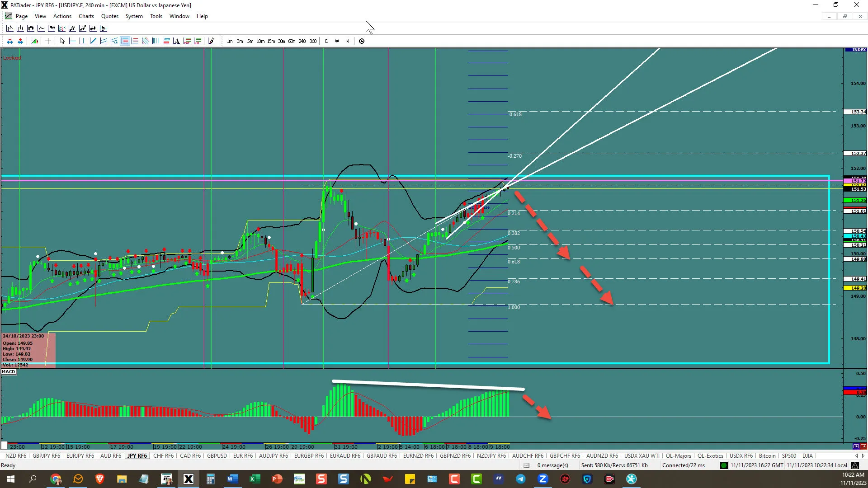
Task: Switch chart to 15m timeframe
Action: 271,41
